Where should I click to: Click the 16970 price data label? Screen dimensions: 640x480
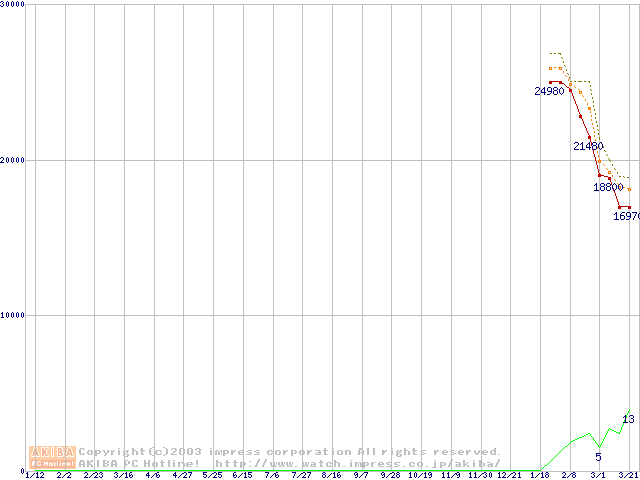(626, 216)
